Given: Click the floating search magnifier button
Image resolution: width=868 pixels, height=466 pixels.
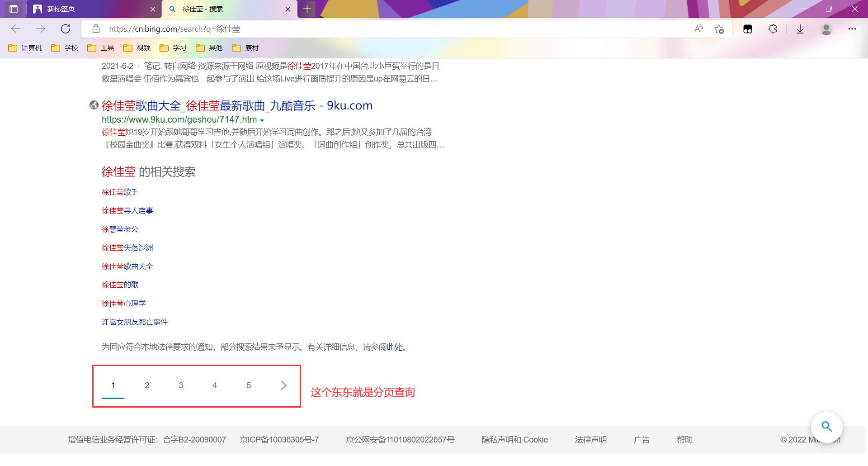Looking at the screenshot, I should pos(826,427).
